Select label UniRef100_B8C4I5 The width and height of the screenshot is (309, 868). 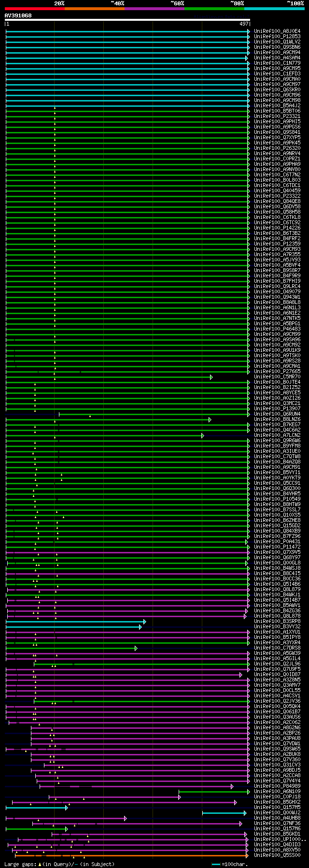(x=277, y=574)
